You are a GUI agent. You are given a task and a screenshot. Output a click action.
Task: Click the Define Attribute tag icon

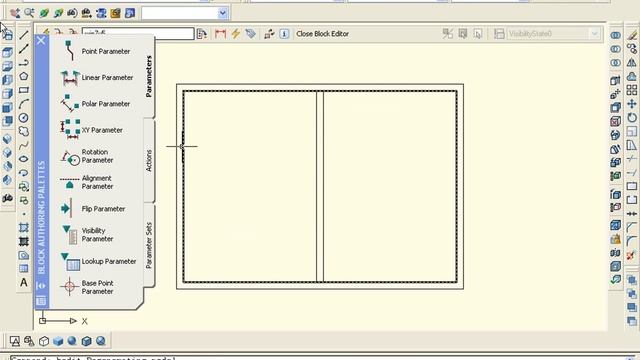pyautogui.click(x=250, y=34)
